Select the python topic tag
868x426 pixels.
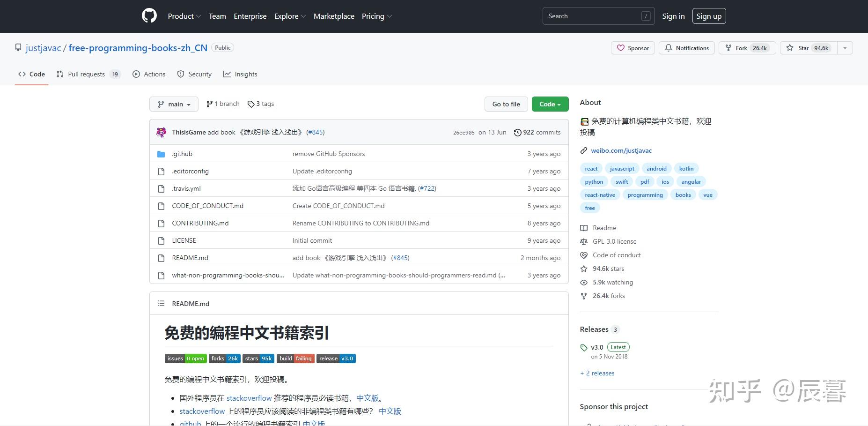tap(594, 182)
